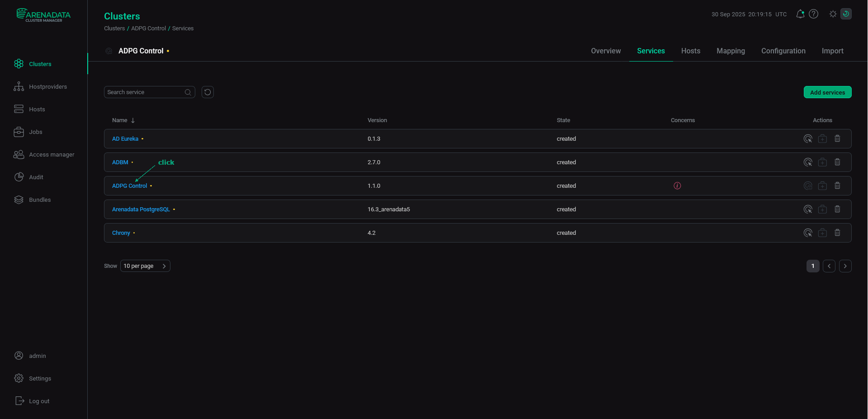Open Hostproviders from the sidebar
868x419 pixels.
(x=48, y=86)
